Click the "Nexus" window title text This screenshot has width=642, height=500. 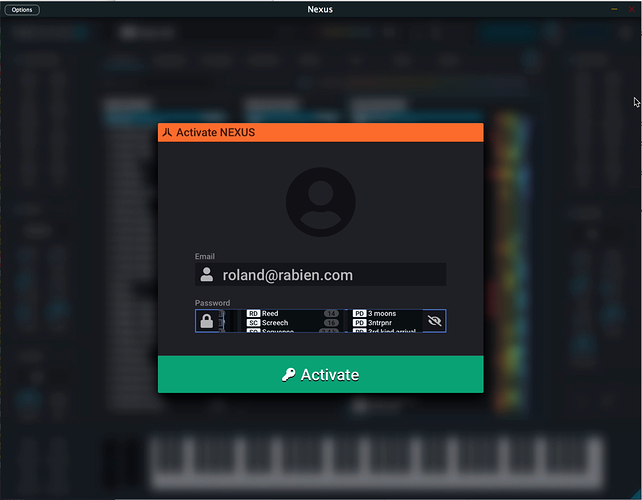click(x=320, y=9)
